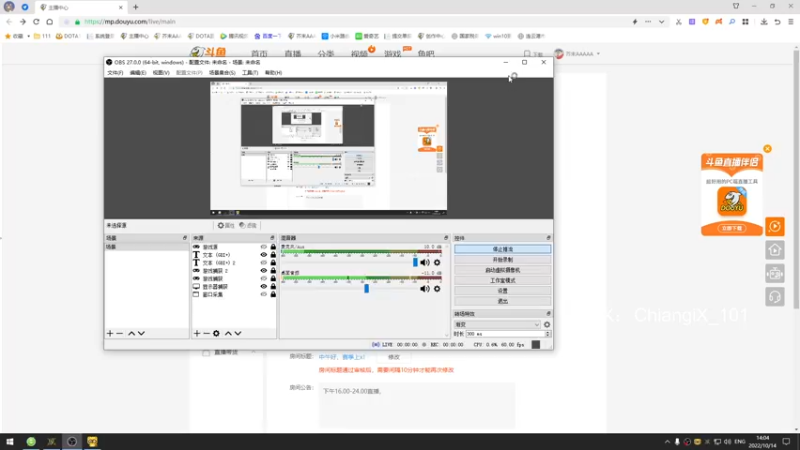The width and height of the screenshot is (800, 450).
Task: Toggle visibility of the 文本 (GDI+) source
Action: pos(264,255)
